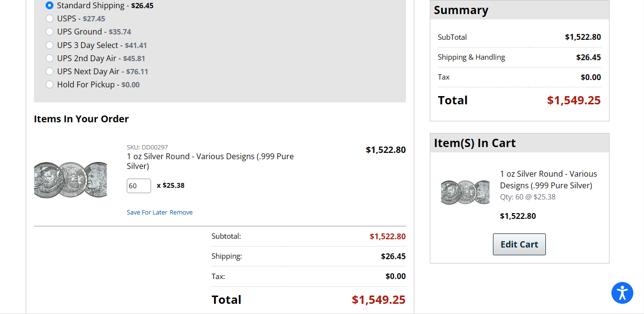Image resolution: width=644 pixels, height=314 pixels.
Task: Choose Hold For Pickup option
Action: point(50,84)
